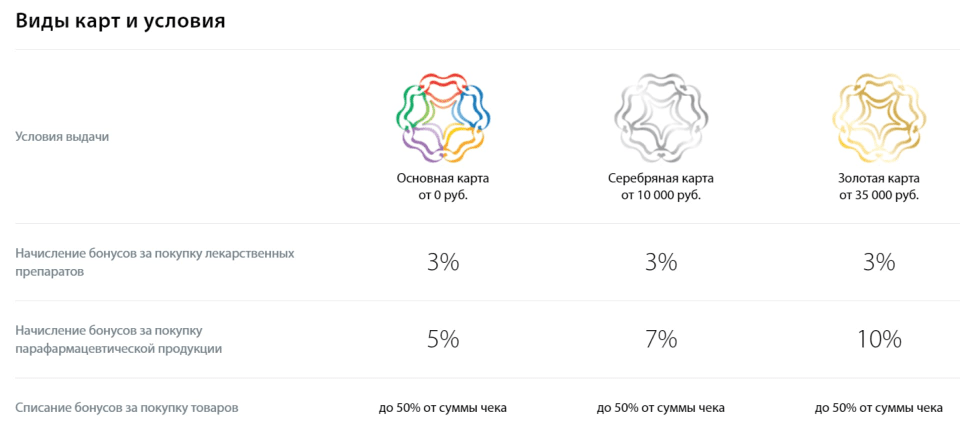Click silver card 'до 50% от суммы чека'
Image resolution: width=960 pixels, height=428 pixels.
coord(660,407)
